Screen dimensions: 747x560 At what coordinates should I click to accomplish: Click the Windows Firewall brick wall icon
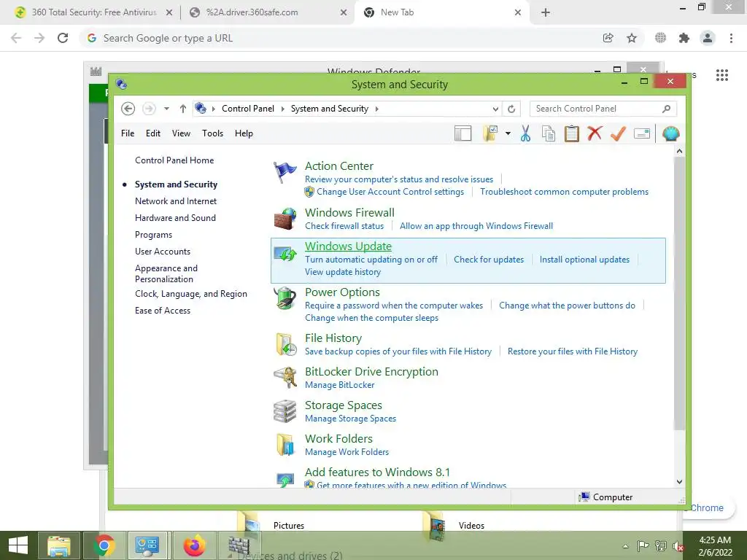(x=285, y=219)
